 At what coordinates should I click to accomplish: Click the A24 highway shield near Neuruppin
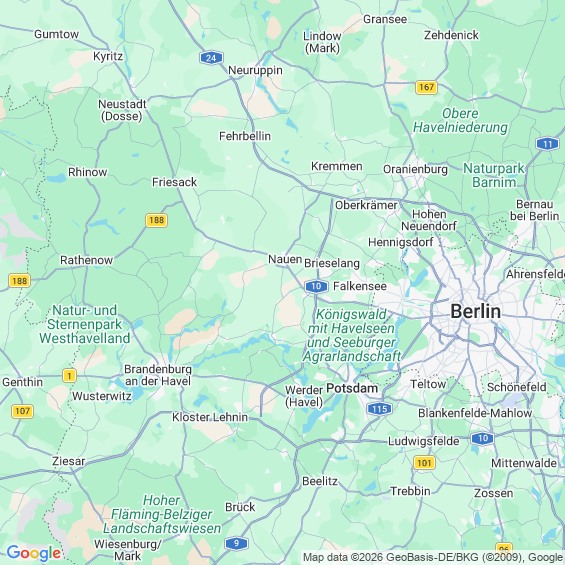211,58
